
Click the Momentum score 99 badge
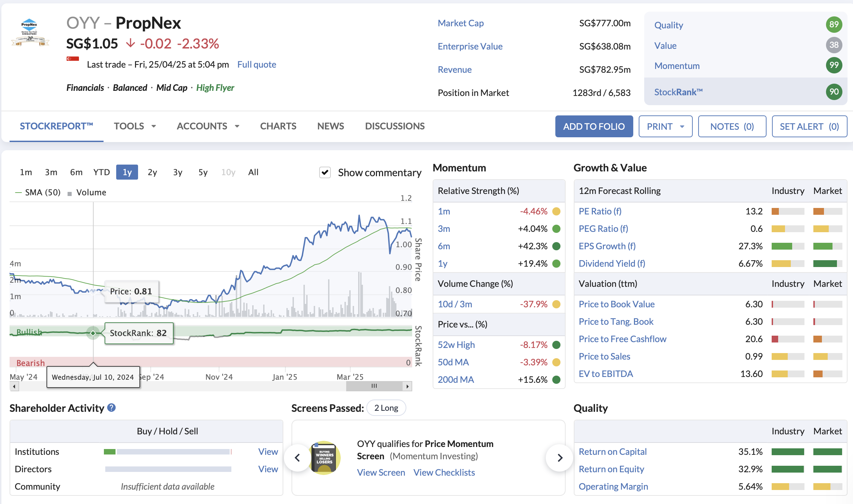[x=834, y=65]
